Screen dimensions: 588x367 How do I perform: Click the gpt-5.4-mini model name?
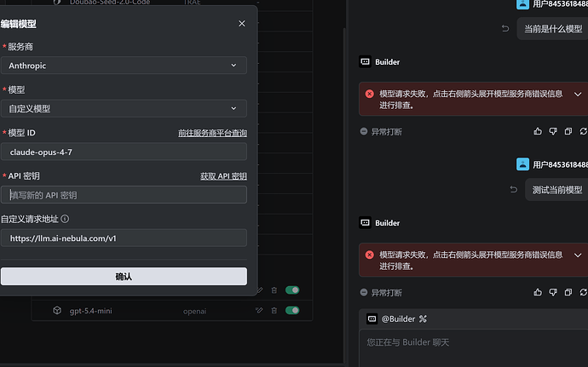(x=90, y=311)
